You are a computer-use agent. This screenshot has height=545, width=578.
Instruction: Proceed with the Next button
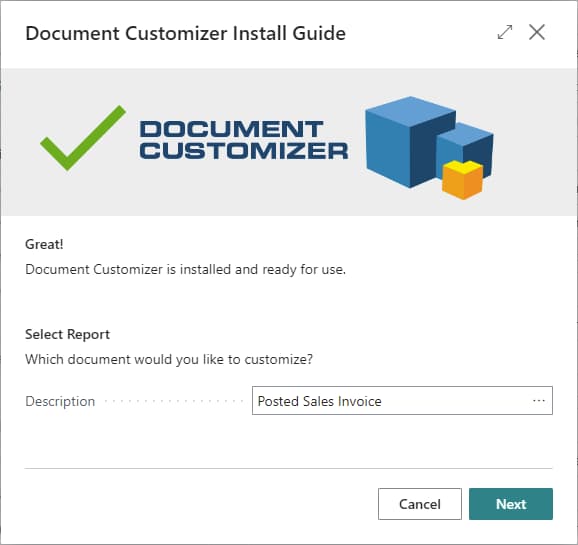[x=511, y=504]
